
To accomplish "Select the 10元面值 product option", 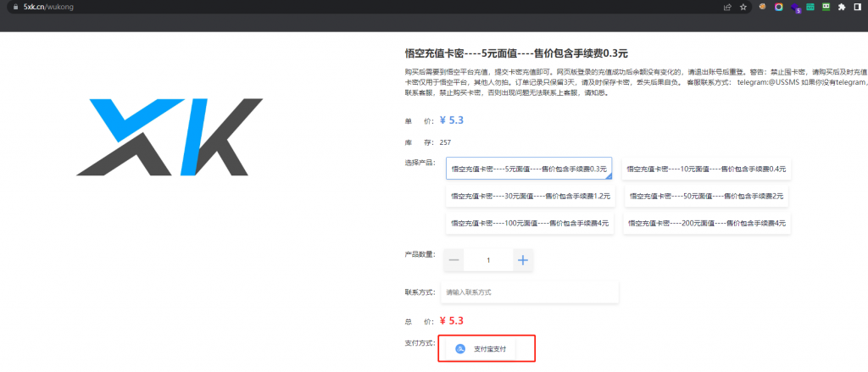I will coord(706,169).
